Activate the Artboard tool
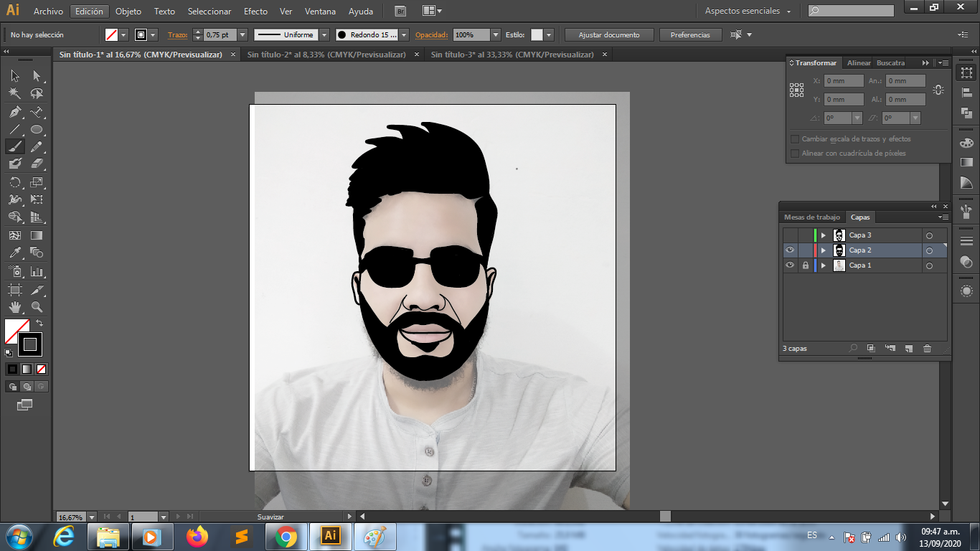980x551 pixels. pyautogui.click(x=15, y=290)
